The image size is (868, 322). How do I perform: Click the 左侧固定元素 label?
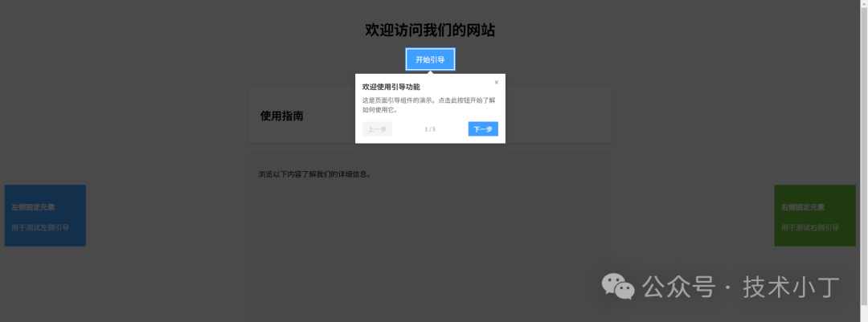click(34, 207)
